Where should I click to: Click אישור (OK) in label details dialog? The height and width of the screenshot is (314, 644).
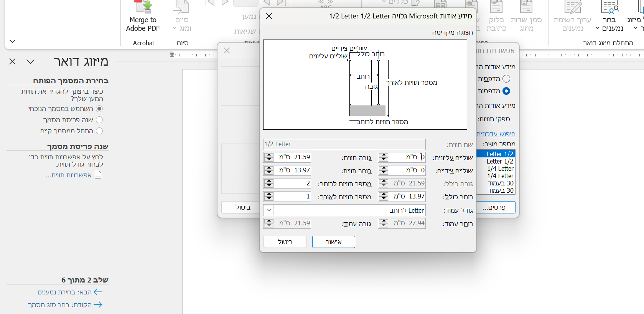[334, 242]
